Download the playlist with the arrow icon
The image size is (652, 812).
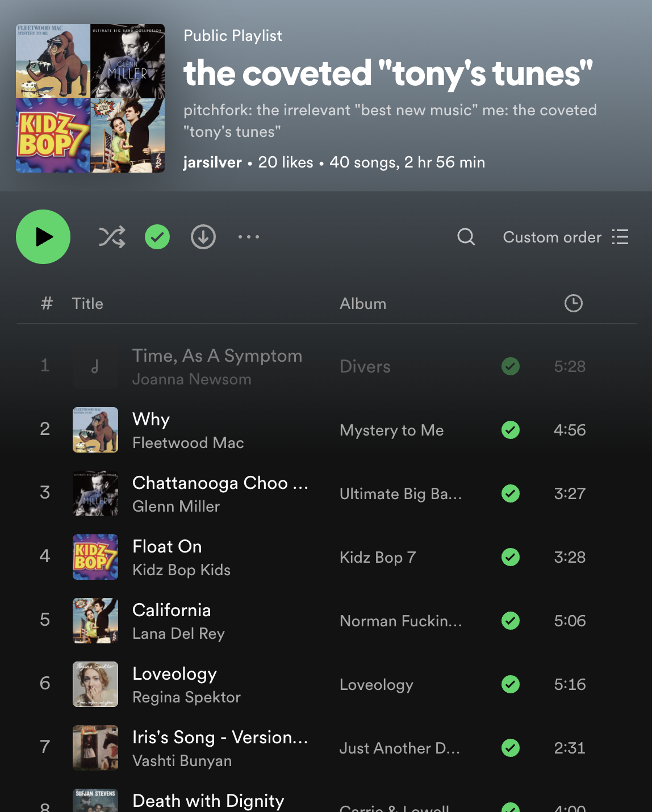click(203, 237)
